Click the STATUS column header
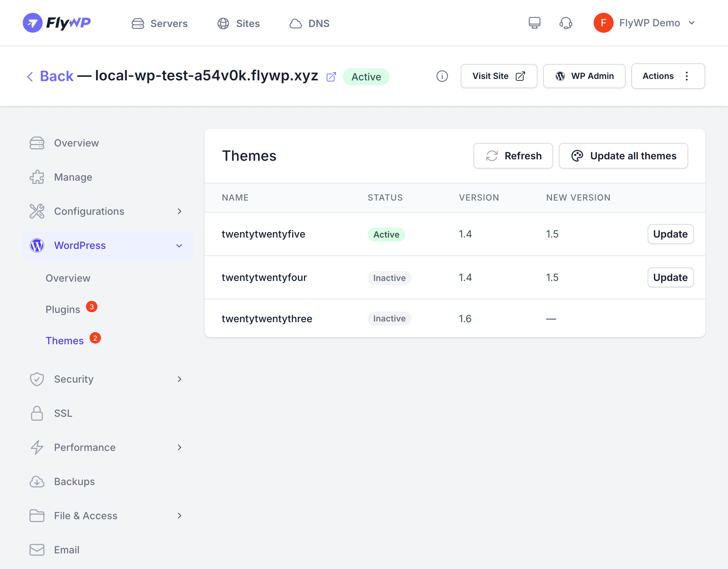Viewport: 728px width, 569px height. (x=385, y=198)
